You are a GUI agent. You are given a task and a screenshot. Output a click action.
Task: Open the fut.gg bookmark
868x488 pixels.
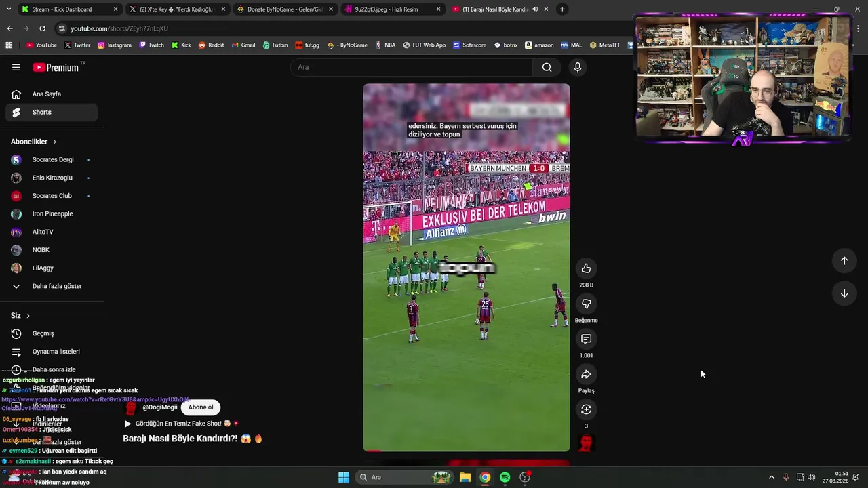[307, 45]
